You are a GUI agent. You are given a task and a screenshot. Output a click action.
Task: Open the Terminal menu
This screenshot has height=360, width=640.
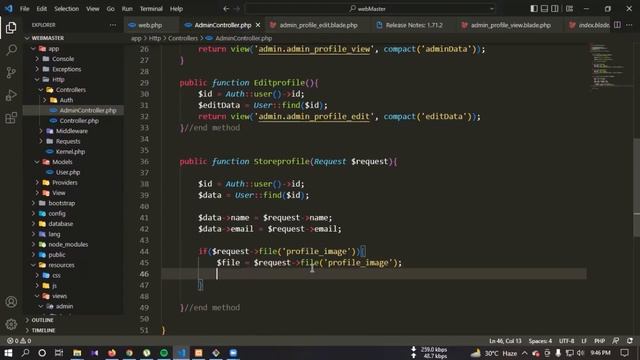[151, 9]
